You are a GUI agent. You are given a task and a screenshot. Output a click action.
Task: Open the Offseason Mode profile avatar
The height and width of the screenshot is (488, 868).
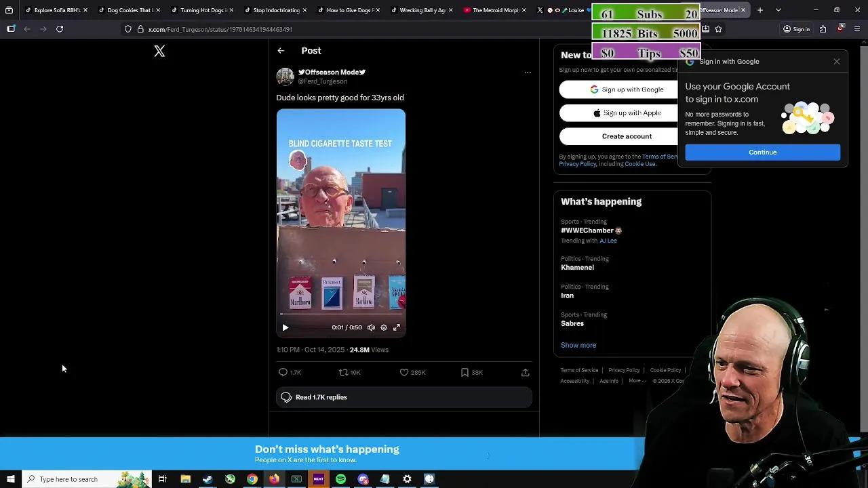(x=285, y=77)
